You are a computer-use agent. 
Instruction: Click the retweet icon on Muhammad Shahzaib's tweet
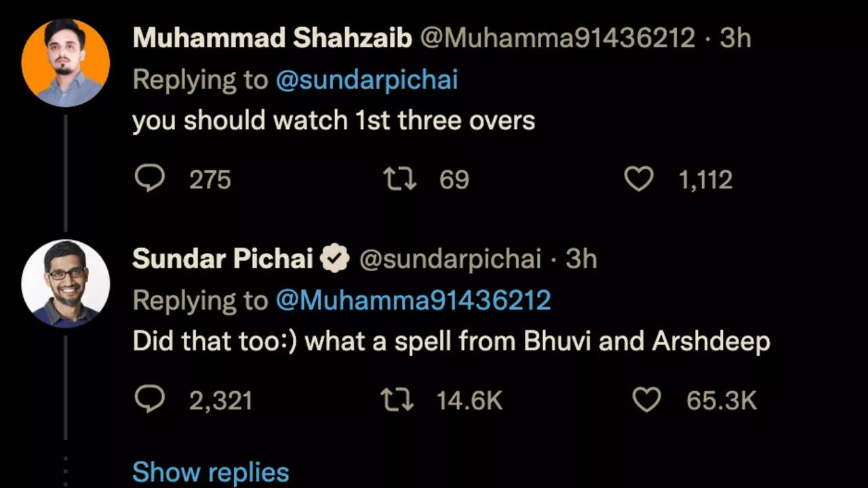coord(399,179)
